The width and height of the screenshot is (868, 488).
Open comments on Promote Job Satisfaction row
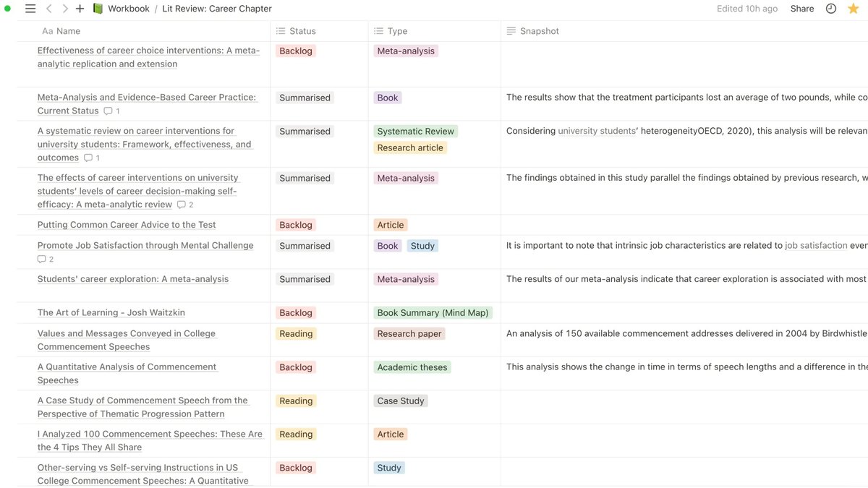[46, 259]
